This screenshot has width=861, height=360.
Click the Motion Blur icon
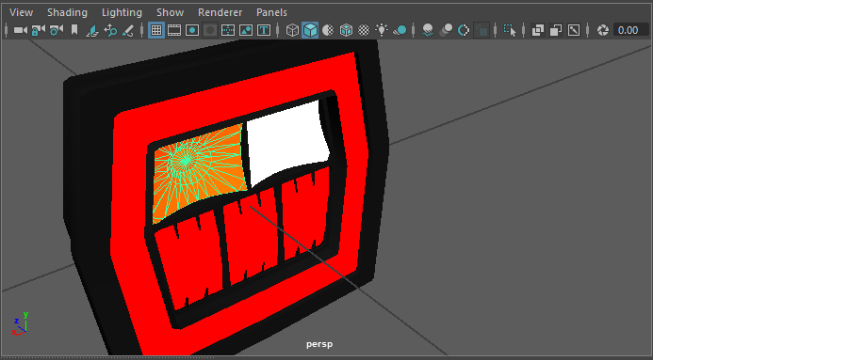(446, 30)
